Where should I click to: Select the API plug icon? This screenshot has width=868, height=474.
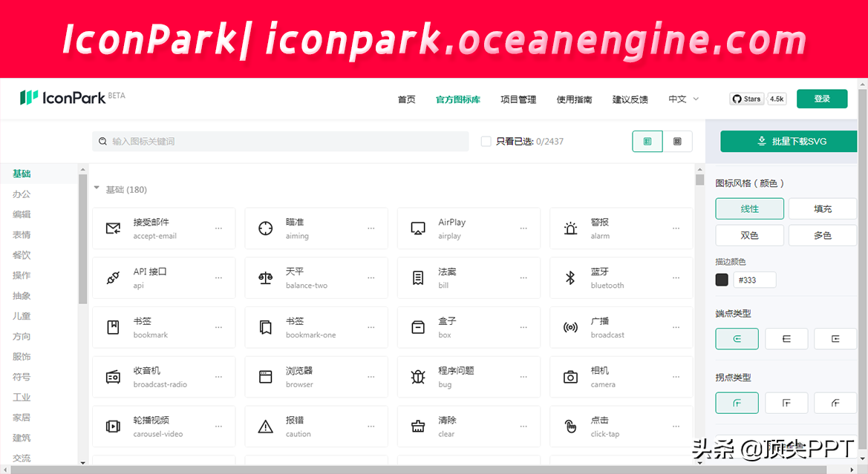113,277
